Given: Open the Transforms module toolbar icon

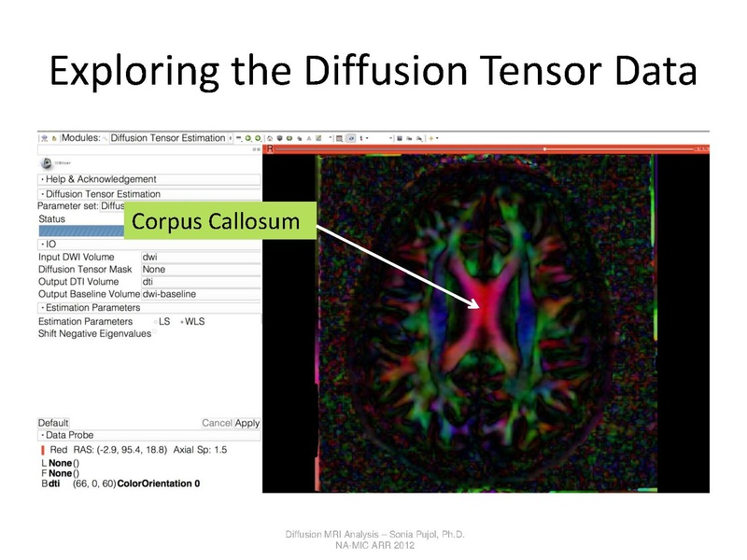Looking at the screenshot, I should (x=299, y=138).
